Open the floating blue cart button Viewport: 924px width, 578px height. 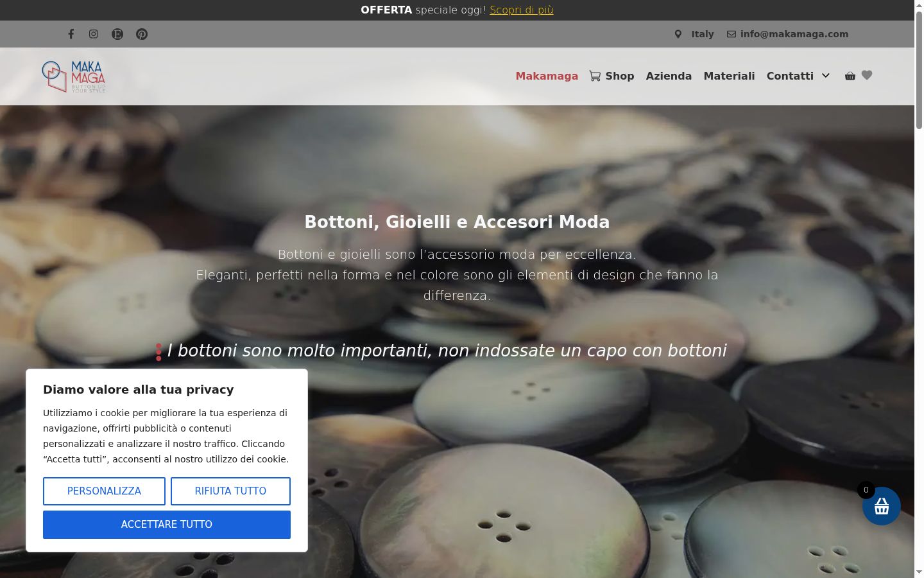click(x=882, y=506)
